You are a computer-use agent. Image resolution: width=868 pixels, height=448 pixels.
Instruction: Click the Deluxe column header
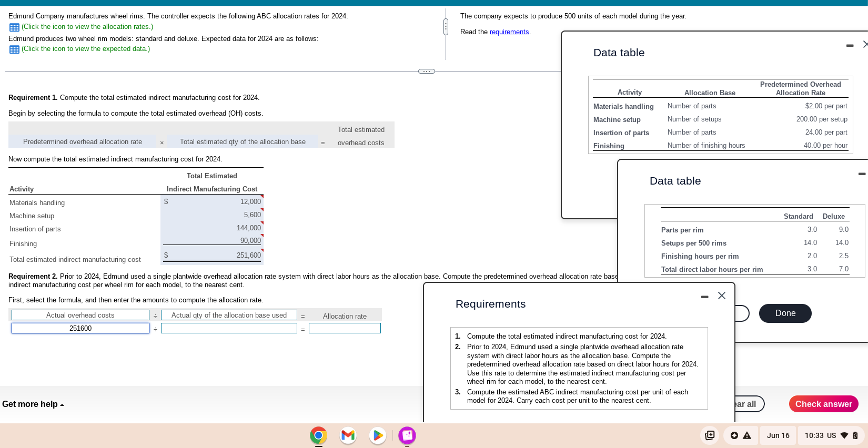pos(833,216)
